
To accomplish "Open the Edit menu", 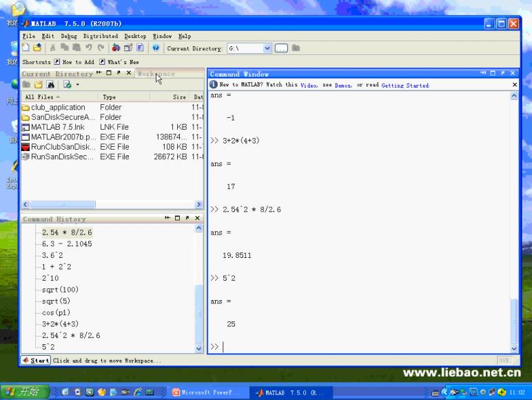I will click(x=48, y=36).
